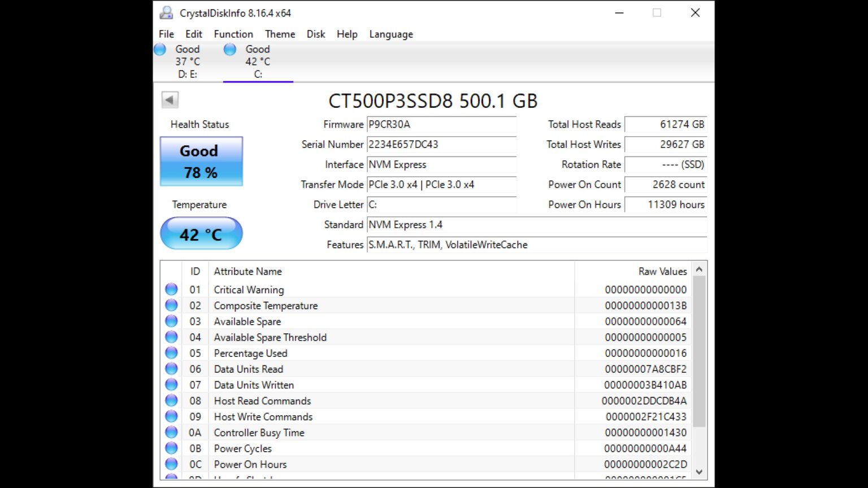This screenshot has width=868, height=488.
Task: Click the CrystalDiskInfo application icon in title bar
Action: tap(166, 12)
